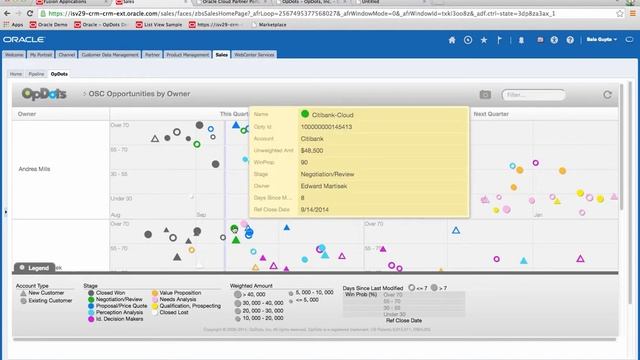This screenshot has width=640, height=360.
Task: Click the OpDots logo
Action: pyautogui.click(x=44, y=94)
